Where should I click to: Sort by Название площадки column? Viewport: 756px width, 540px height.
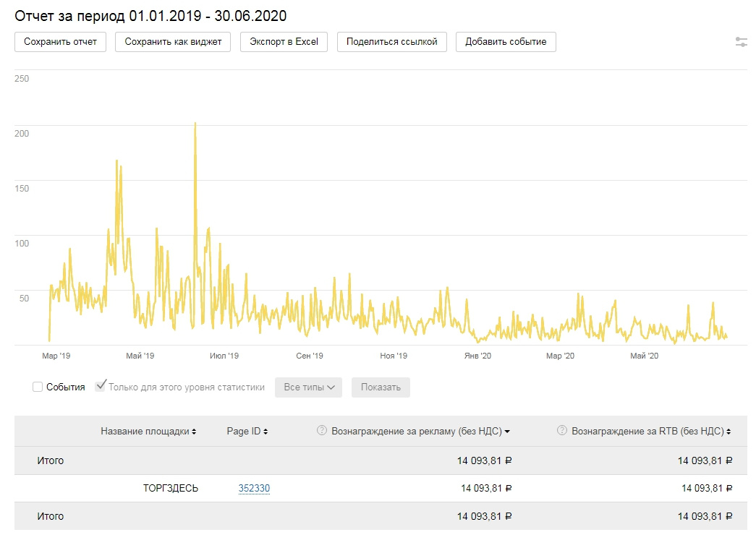tap(148, 431)
